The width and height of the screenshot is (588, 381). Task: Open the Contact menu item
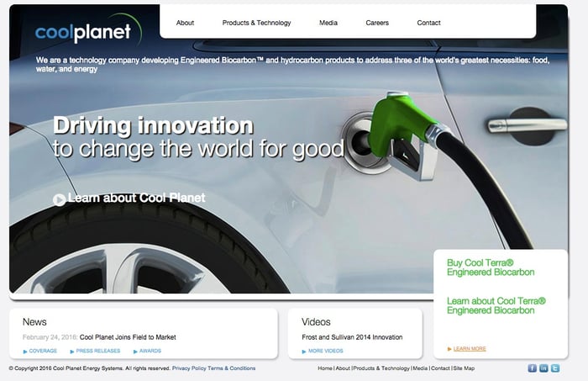click(x=428, y=23)
